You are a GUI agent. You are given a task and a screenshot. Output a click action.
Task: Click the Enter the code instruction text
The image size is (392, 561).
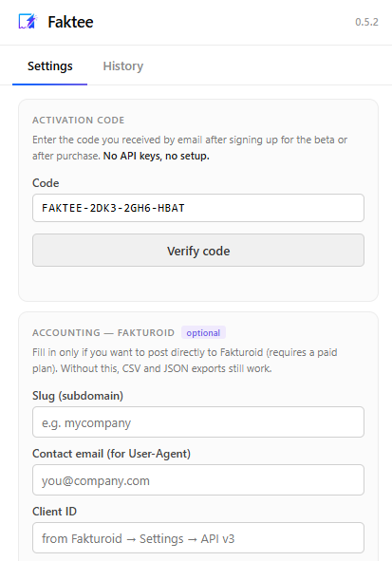[190, 148]
